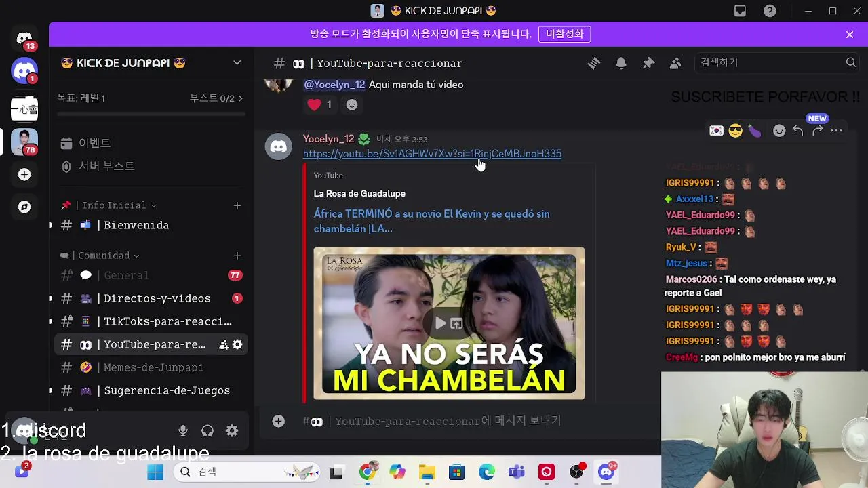Click Yocelyn_12's default Discord avatar
Image resolution: width=868 pixels, height=488 pixels.
[278, 146]
